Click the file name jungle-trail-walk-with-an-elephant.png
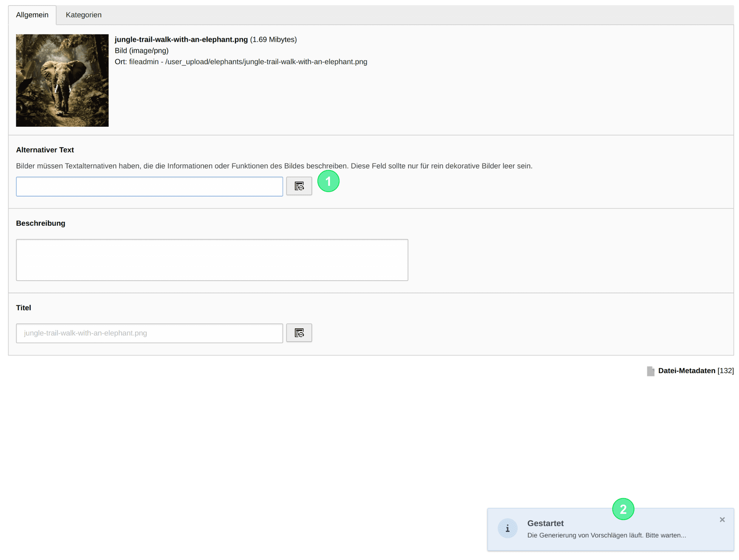The height and width of the screenshot is (560, 739). 181,40
